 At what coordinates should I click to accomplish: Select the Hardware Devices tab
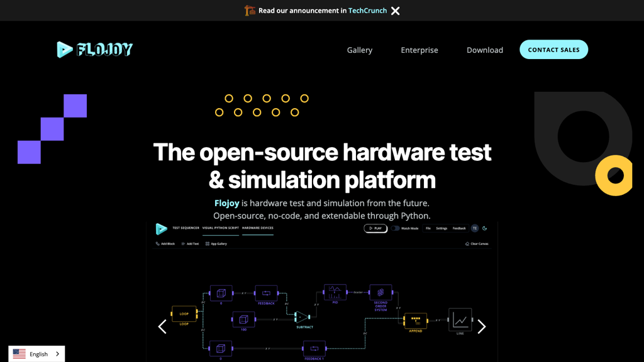point(258,228)
